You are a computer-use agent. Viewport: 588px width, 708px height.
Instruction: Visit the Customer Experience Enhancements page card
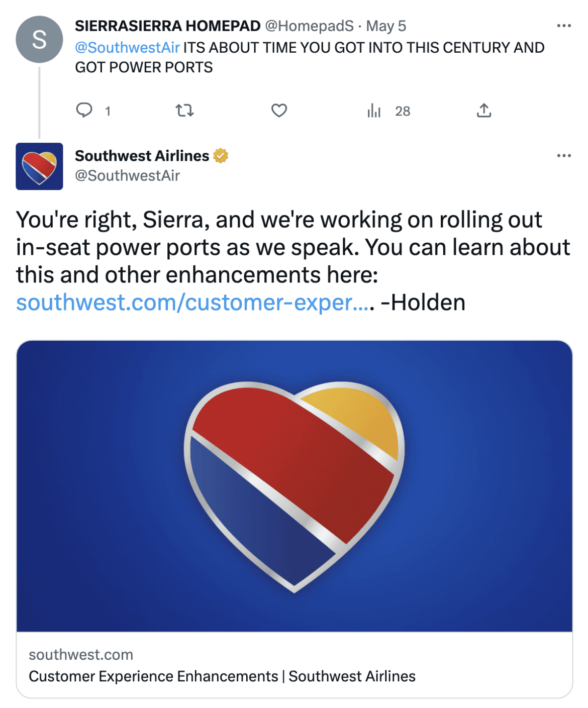tap(222, 676)
